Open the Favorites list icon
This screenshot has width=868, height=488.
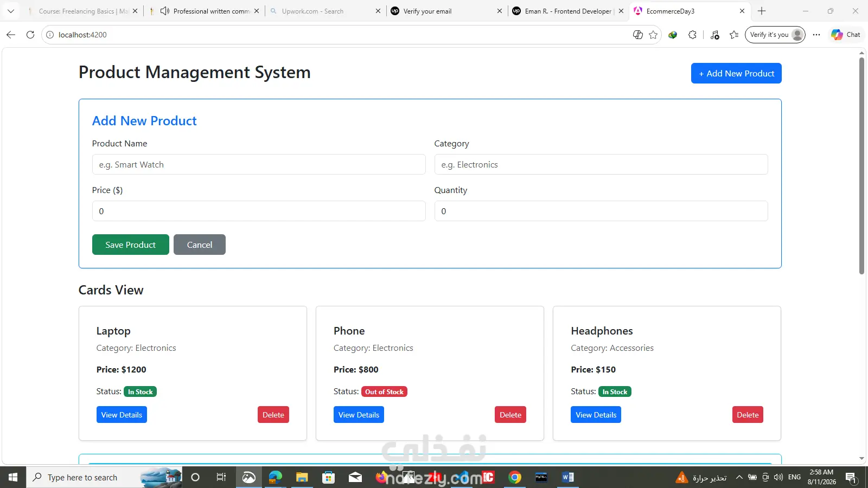click(x=734, y=35)
